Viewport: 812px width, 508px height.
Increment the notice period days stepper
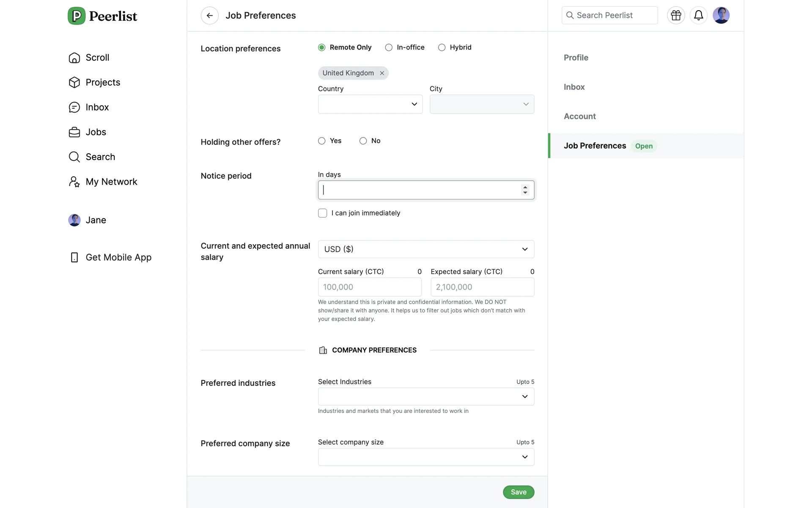coord(525,187)
